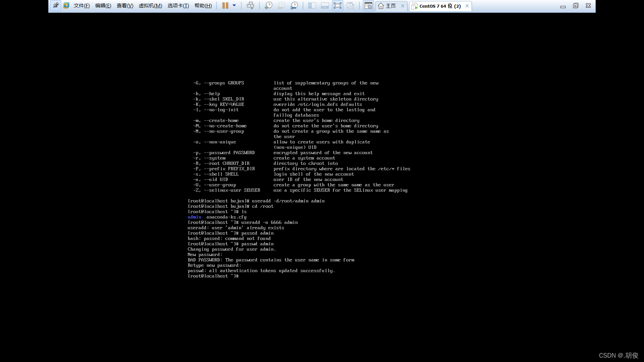Close the CentOS 7 64 位 (2) tab
Image resolution: width=644 pixels, height=362 pixels.
467,6
